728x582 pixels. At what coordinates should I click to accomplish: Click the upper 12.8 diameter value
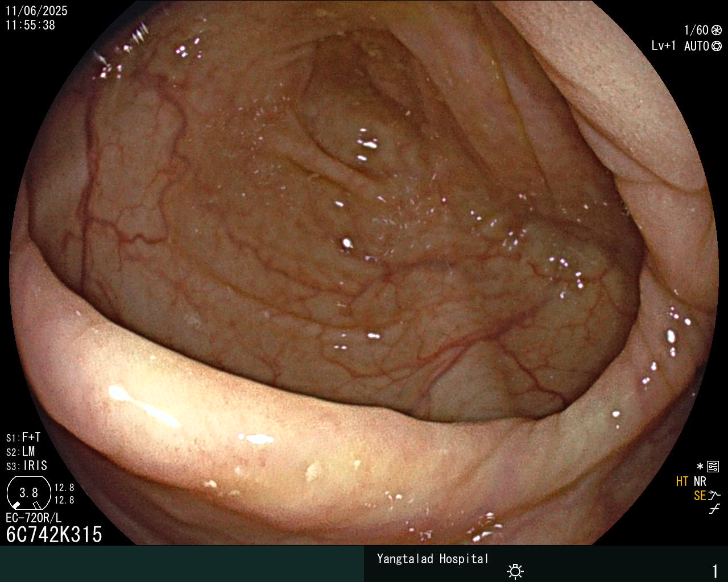click(64, 488)
